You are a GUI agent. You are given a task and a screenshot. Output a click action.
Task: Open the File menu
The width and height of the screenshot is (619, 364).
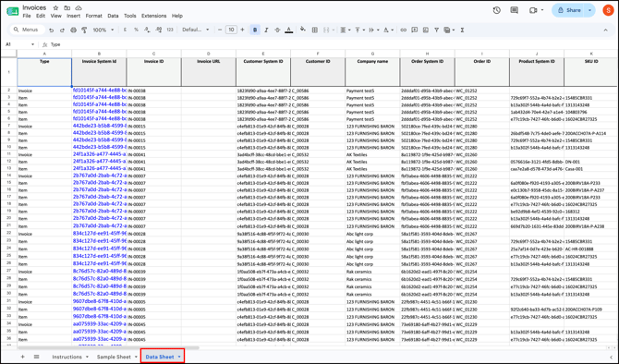(x=27, y=16)
